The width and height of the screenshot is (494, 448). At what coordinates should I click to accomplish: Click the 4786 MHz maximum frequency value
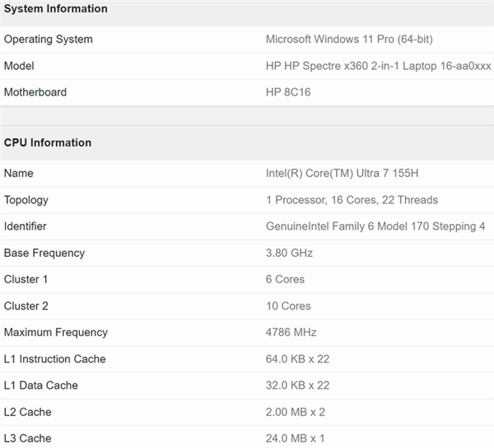pos(291,333)
